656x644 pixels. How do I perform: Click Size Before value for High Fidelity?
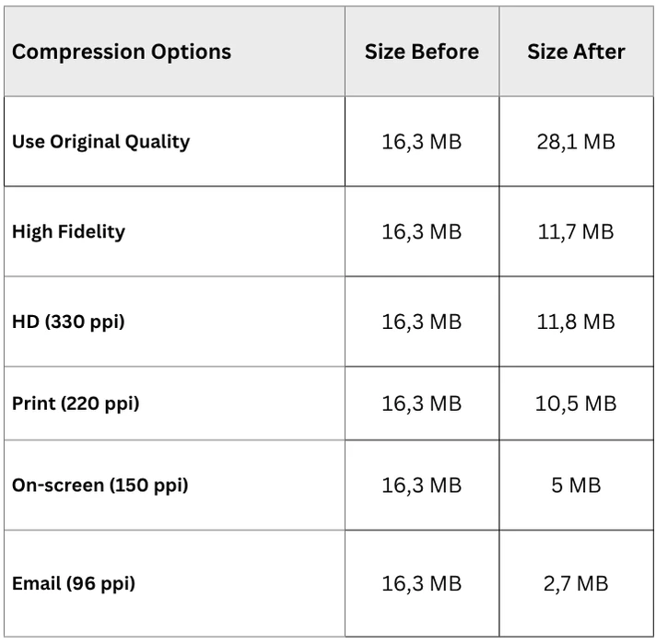pos(422,231)
